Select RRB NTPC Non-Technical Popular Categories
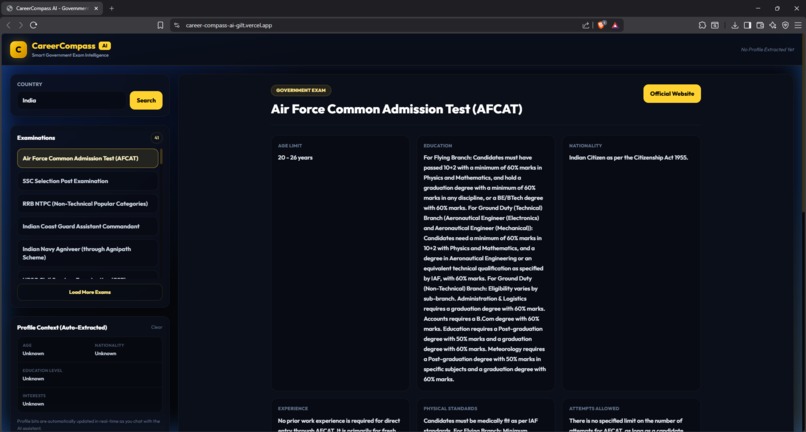This screenshot has height=432, width=806. coord(87,204)
